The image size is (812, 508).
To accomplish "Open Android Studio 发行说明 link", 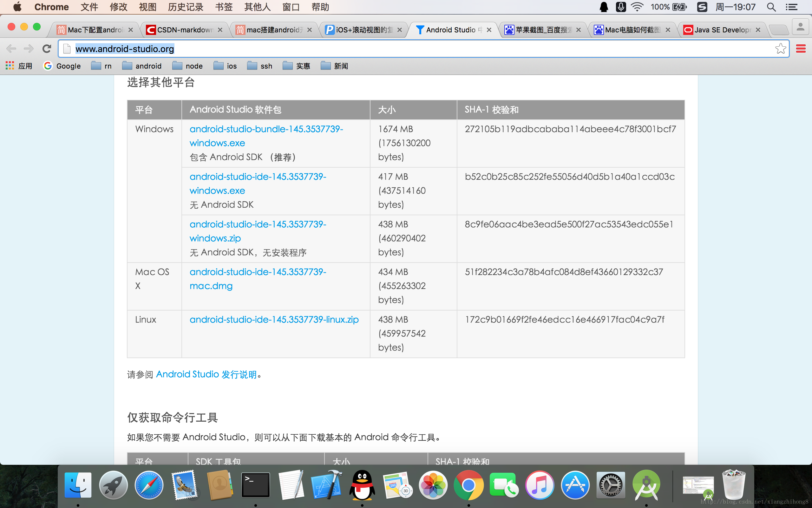I will pos(206,374).
